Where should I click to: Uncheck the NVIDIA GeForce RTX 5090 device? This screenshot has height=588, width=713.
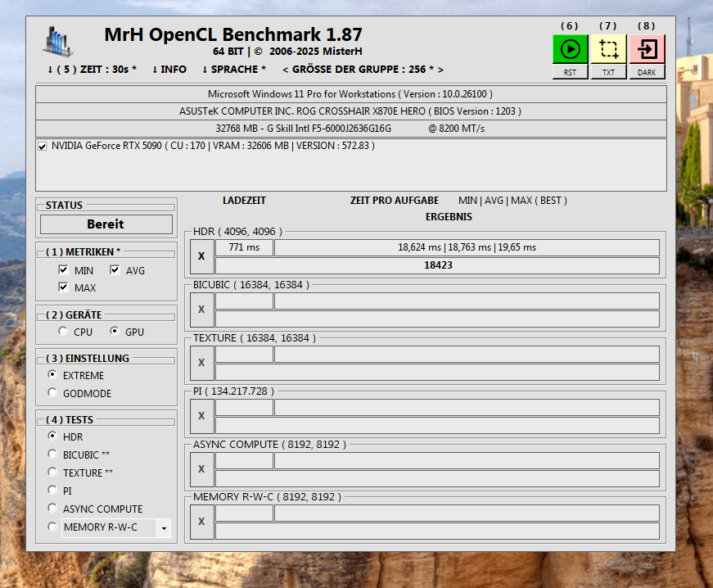click(43, 147)
